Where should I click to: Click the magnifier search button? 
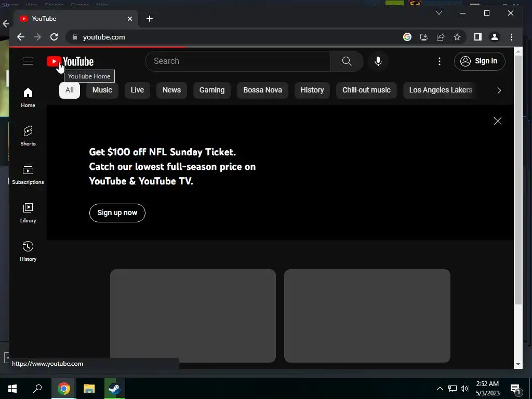(347, 61)
